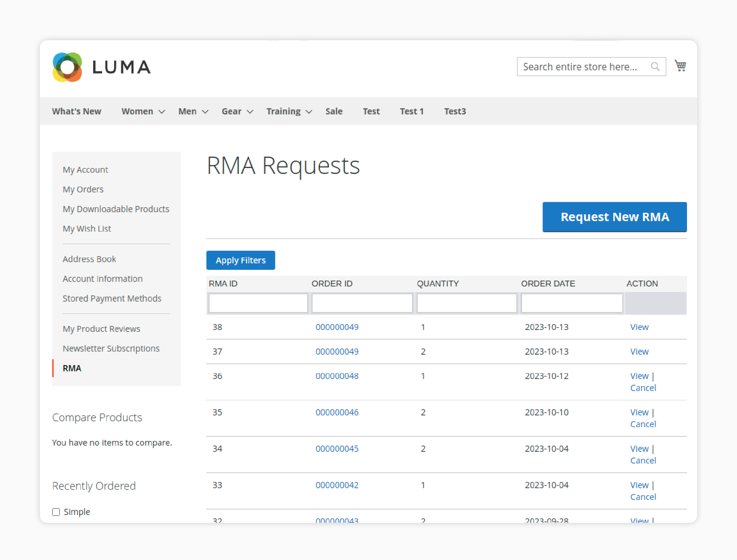
Task: Focus the search entire store field
Action: [x=591, y=67]
